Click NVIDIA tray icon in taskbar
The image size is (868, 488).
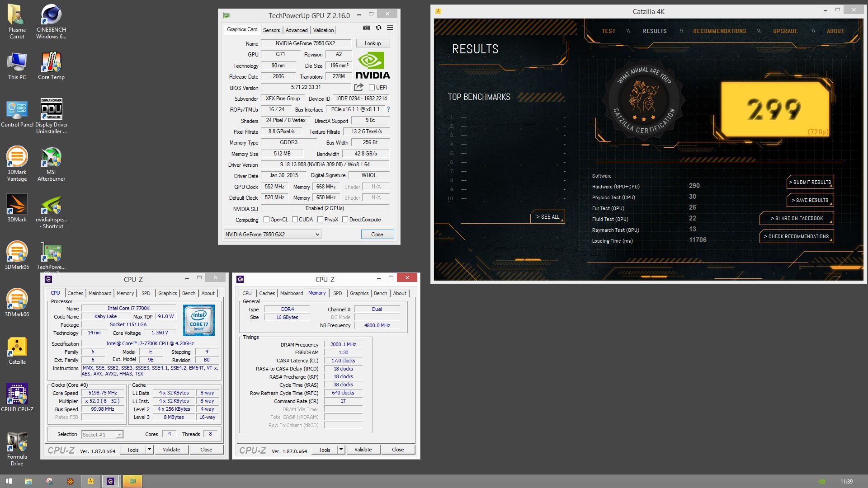point(821,482)
